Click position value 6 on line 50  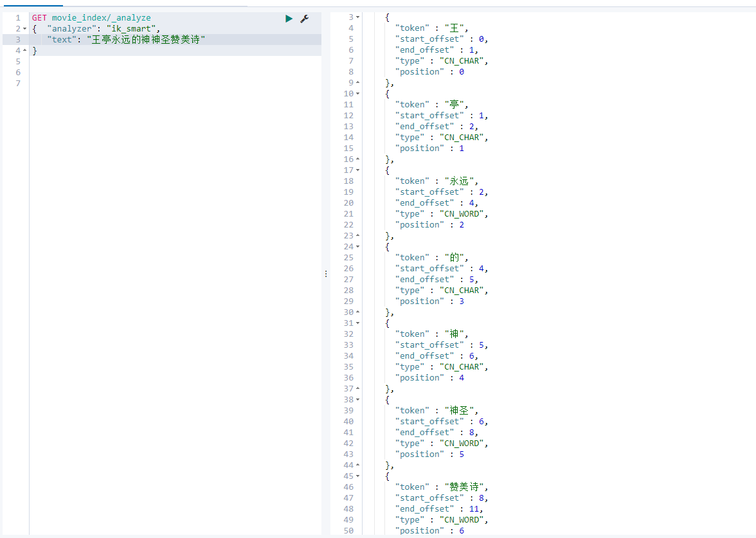[462, 531]
